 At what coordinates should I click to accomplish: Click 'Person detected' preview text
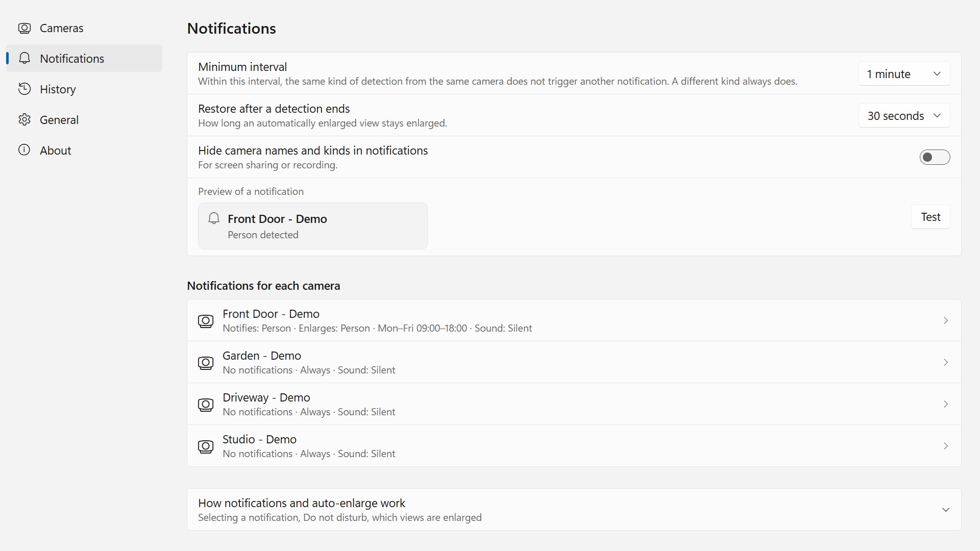(x=263, y=235)
